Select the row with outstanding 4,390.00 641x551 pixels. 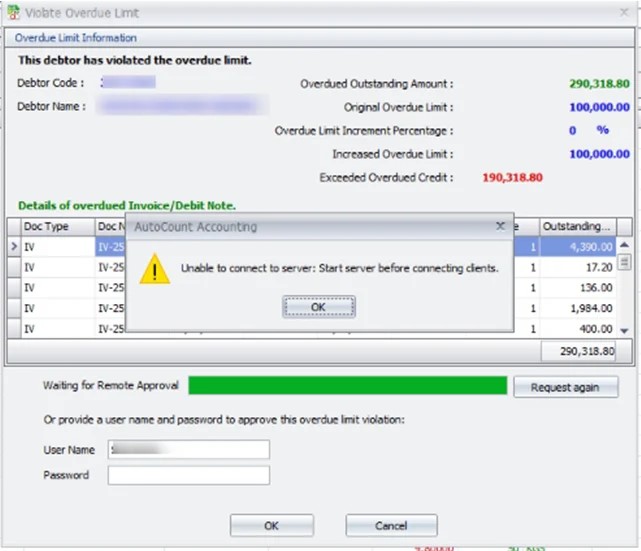(578, 246)
